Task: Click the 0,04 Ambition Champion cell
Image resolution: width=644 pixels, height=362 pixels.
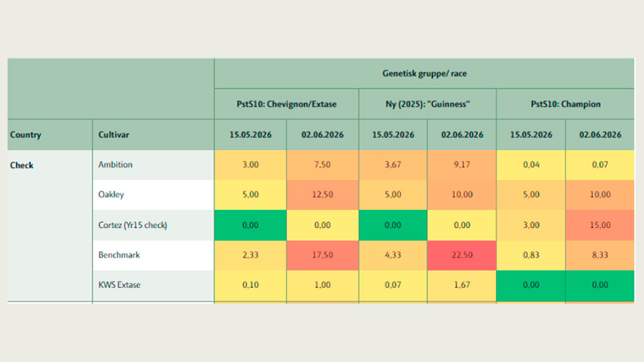Action: (x=531, y=164)
